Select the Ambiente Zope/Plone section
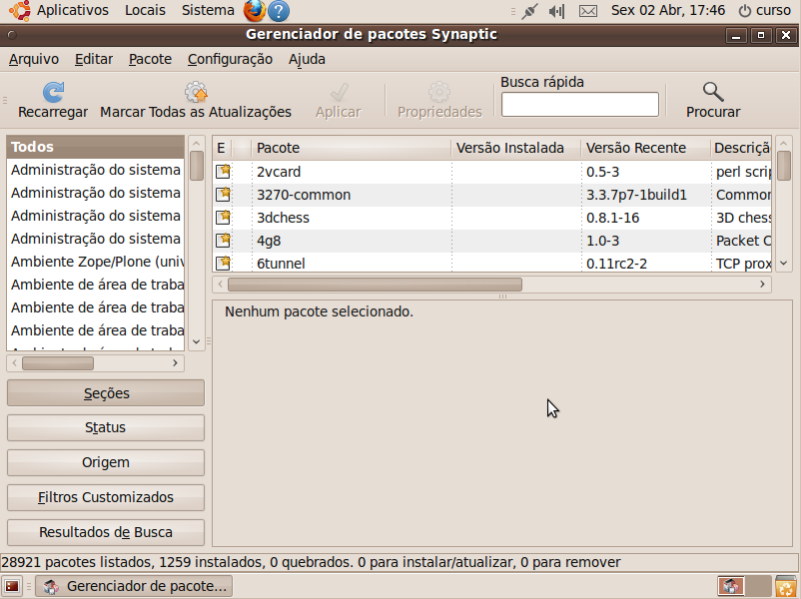This screenshot has height=599, width=801. coord(96,261)
